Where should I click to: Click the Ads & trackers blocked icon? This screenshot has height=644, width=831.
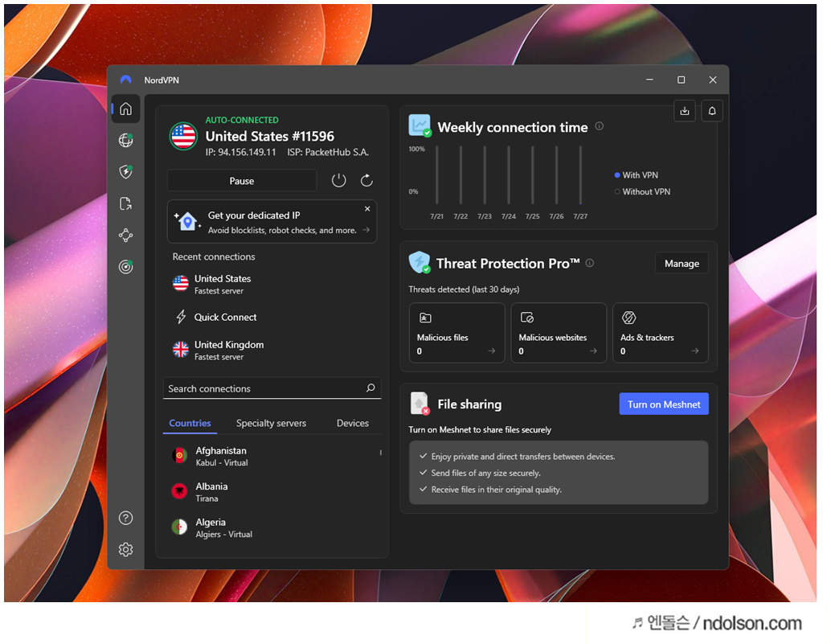click(628, 318)
